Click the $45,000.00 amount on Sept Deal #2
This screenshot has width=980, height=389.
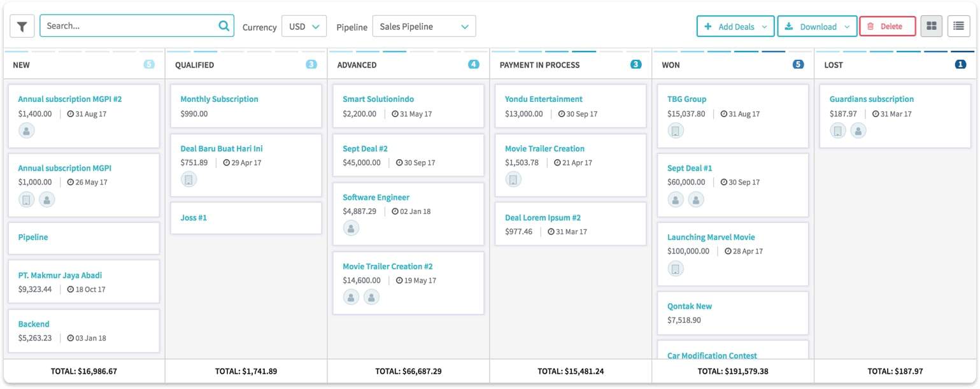362,163
